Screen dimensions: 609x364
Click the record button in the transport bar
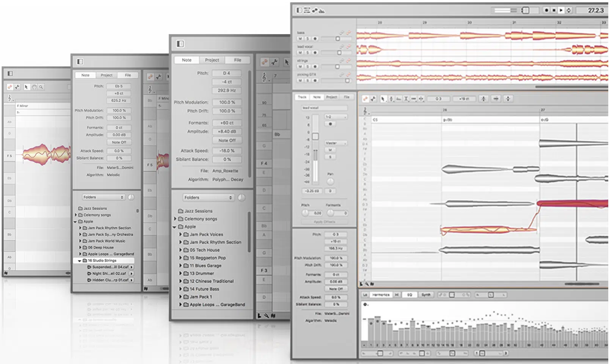click(x=546, y=10)
